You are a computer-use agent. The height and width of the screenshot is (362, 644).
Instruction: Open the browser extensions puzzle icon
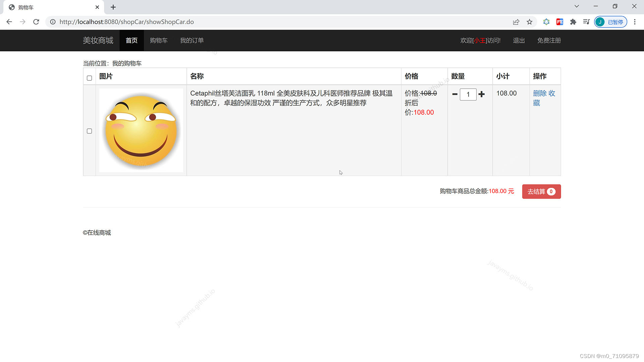point(573,22)
